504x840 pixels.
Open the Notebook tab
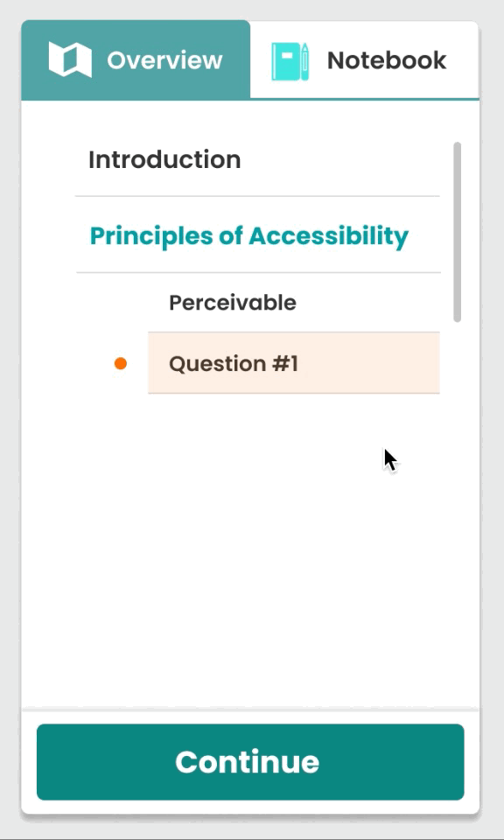point(364,59)
